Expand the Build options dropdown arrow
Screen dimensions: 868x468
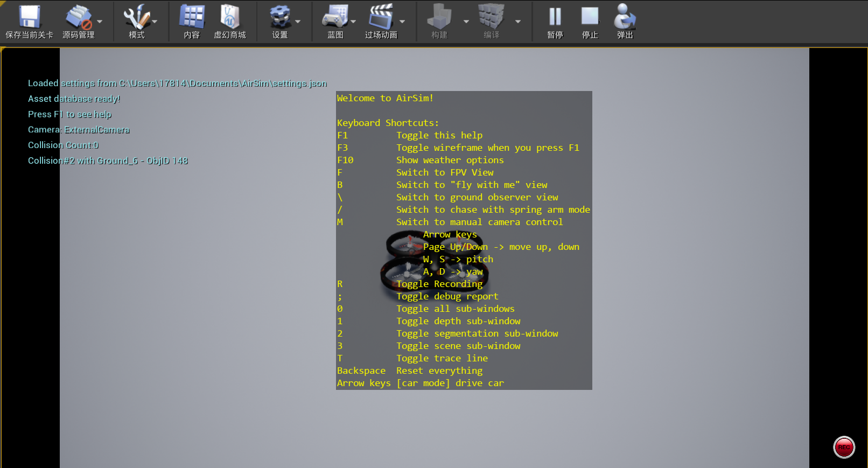click(466, 22)
